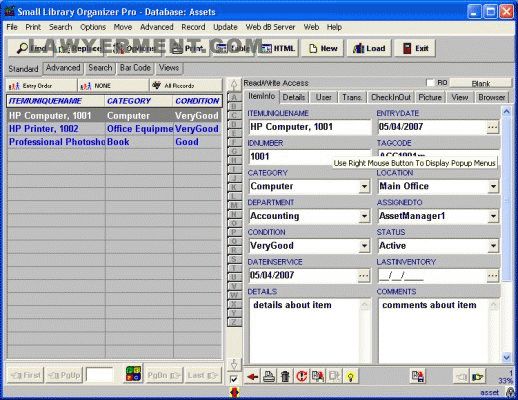Viewport: 518px width, 400px height.
Task: Click the next record hand icon
Action: 477,377
